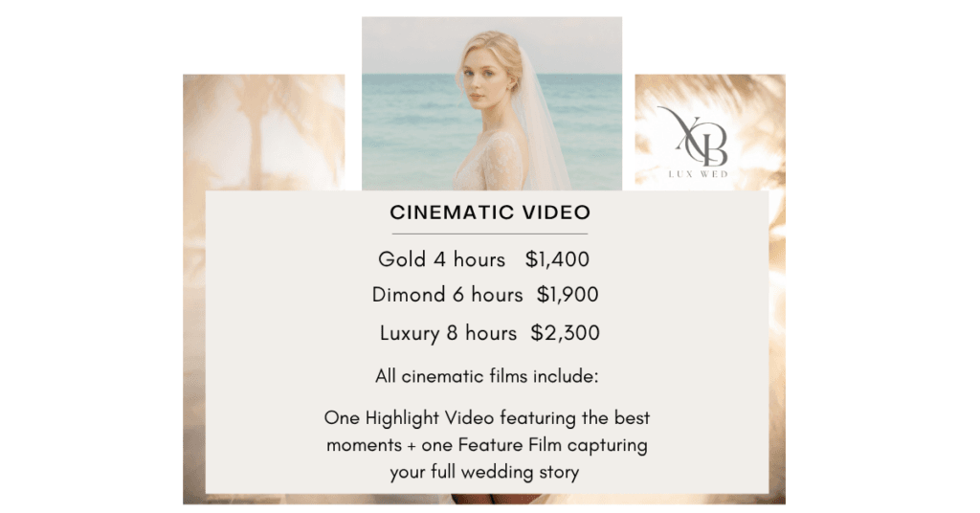Click the $1,900 price
The width and height of the screenshot is (980, 513).
click(568, 294)
